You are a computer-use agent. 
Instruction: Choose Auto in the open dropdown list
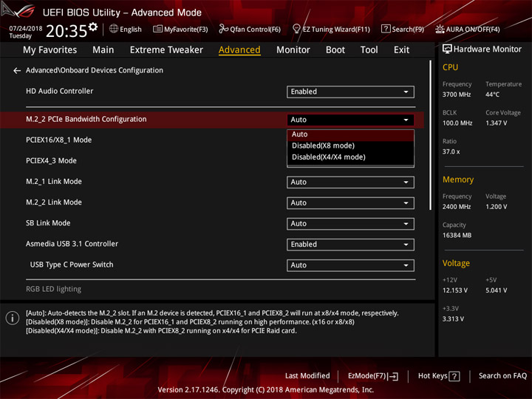click(x=350, y=134)
